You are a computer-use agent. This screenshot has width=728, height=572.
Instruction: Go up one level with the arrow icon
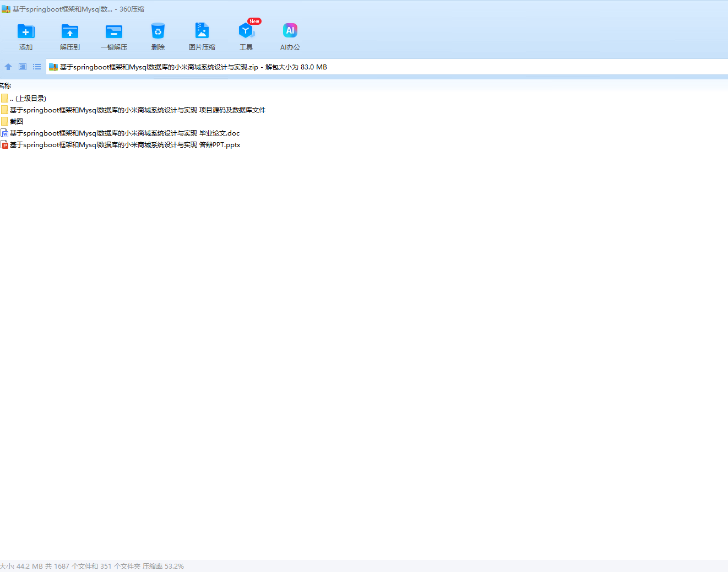[x=8, y=67]
